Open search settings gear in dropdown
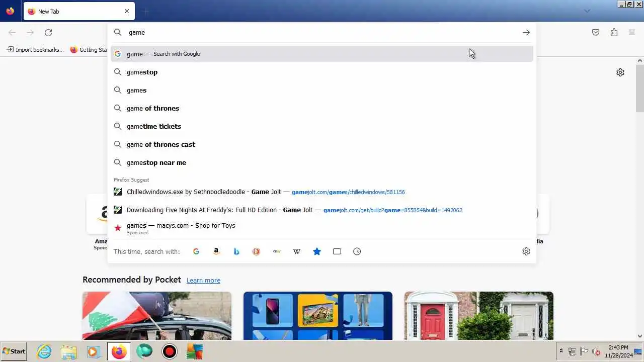 pyautogui.click(x=526, y=251)
